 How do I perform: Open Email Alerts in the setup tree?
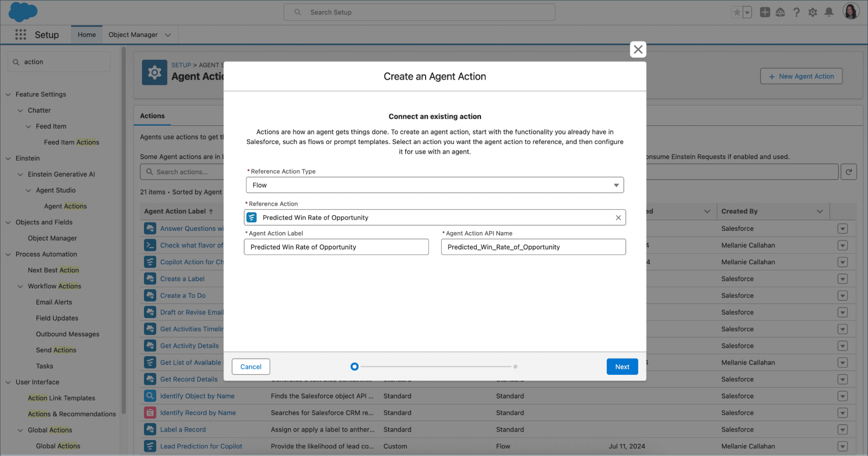54,302
